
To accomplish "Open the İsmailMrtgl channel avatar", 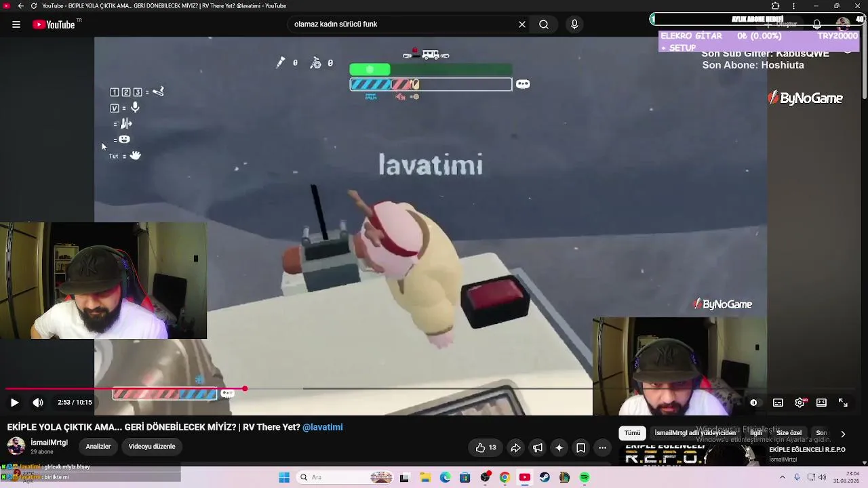I will 16,446.
